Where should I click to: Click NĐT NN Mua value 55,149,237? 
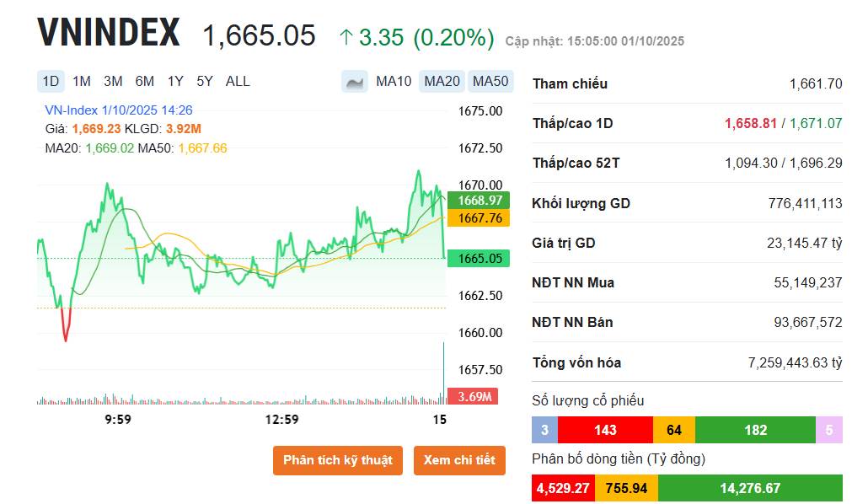point(807,283)
